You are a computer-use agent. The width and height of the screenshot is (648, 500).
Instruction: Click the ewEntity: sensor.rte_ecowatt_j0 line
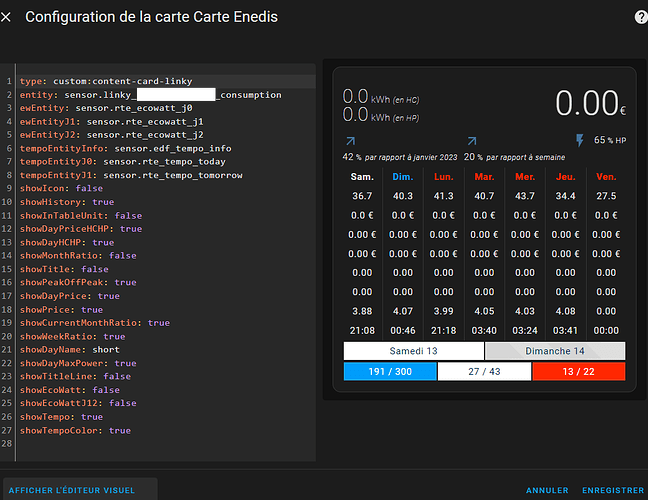click(106, 108)
